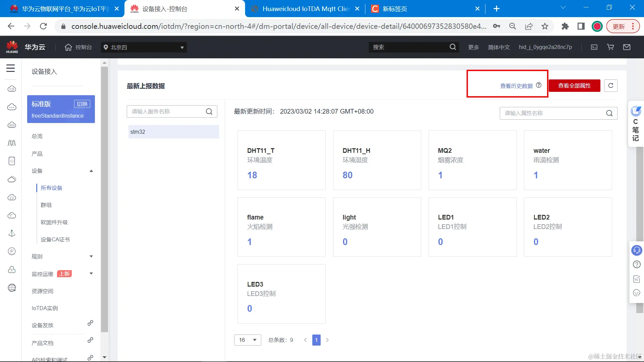Open the messages envelope icon

pos(627,47)
